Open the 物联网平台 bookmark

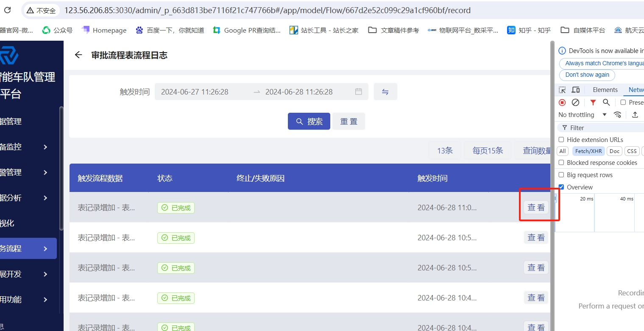point(463,30)
